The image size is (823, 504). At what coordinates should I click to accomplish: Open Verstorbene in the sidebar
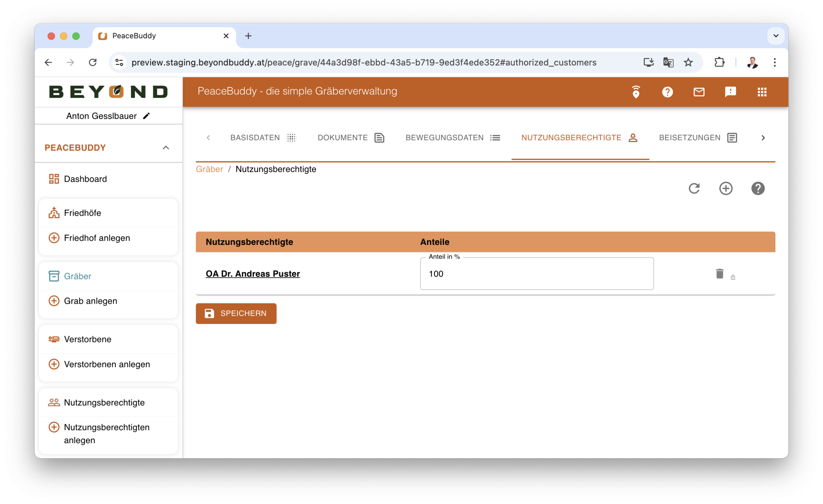(87, 339)
